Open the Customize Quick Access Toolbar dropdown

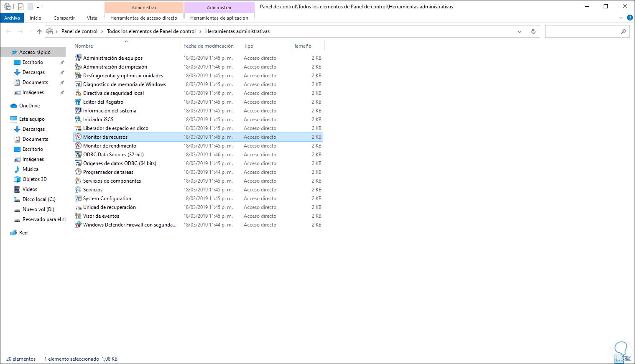click(38, 7)
